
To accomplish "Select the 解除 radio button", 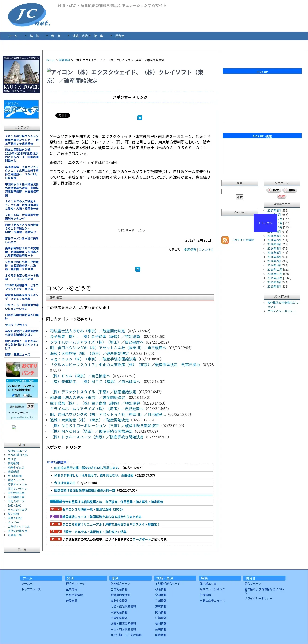I will pos(25,395).
